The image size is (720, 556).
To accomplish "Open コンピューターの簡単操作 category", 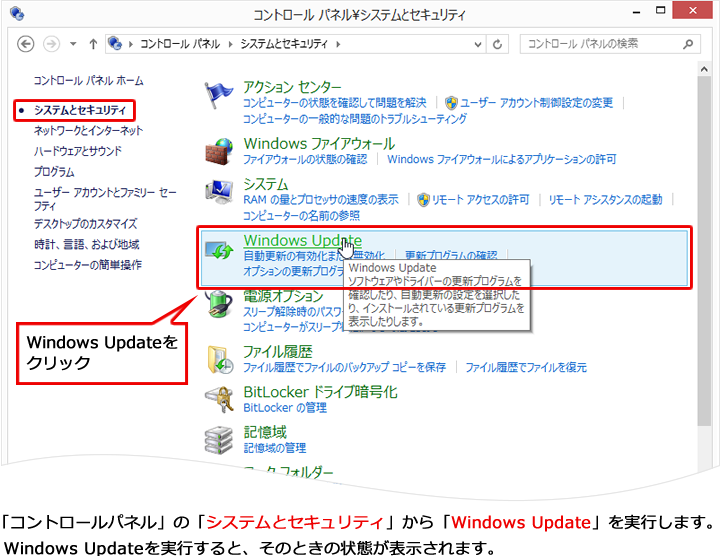I will point(88,265).
